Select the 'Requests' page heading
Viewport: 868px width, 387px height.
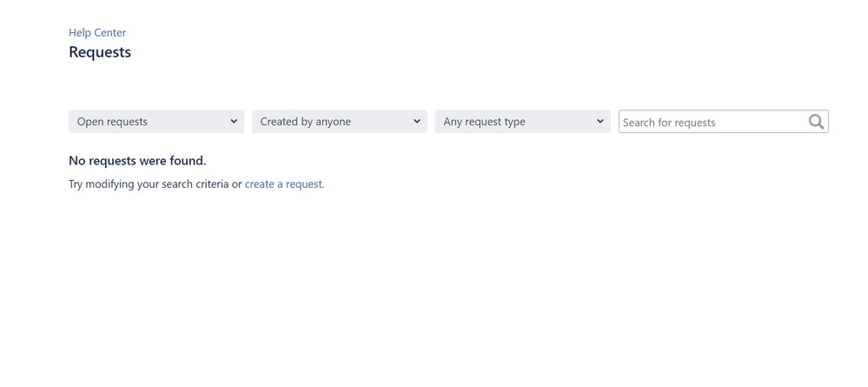coord(100,52)
